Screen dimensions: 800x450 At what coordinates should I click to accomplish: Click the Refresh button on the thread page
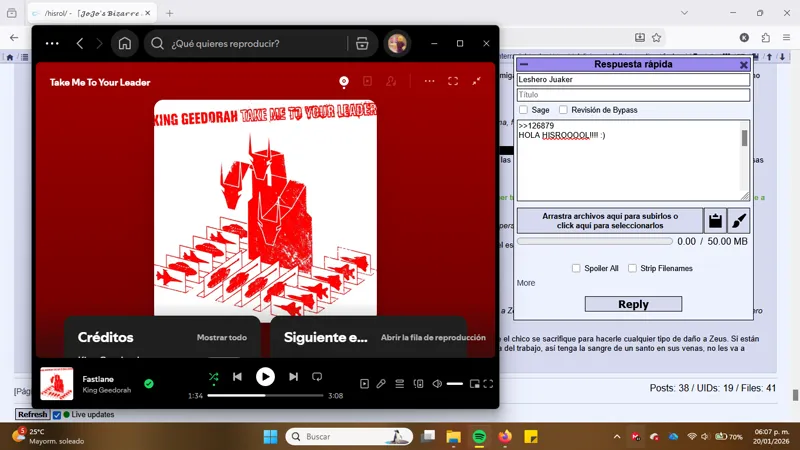[32, 414]
